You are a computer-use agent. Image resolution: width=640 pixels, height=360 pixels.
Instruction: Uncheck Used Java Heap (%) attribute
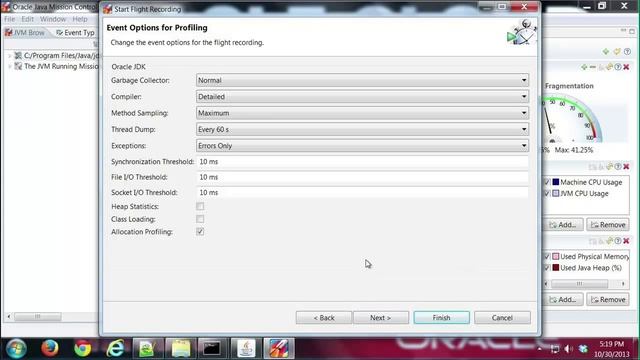[547, 268]
